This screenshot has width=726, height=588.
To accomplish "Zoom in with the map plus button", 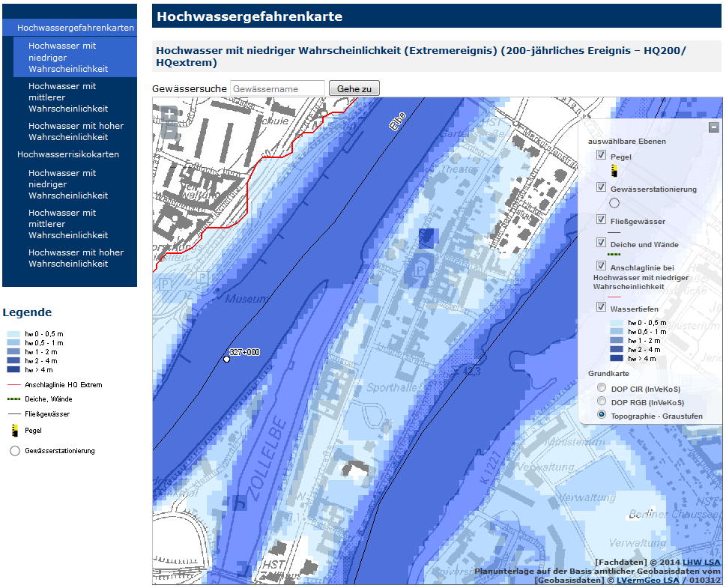I will pyautogui.click(x=169, y=115).
